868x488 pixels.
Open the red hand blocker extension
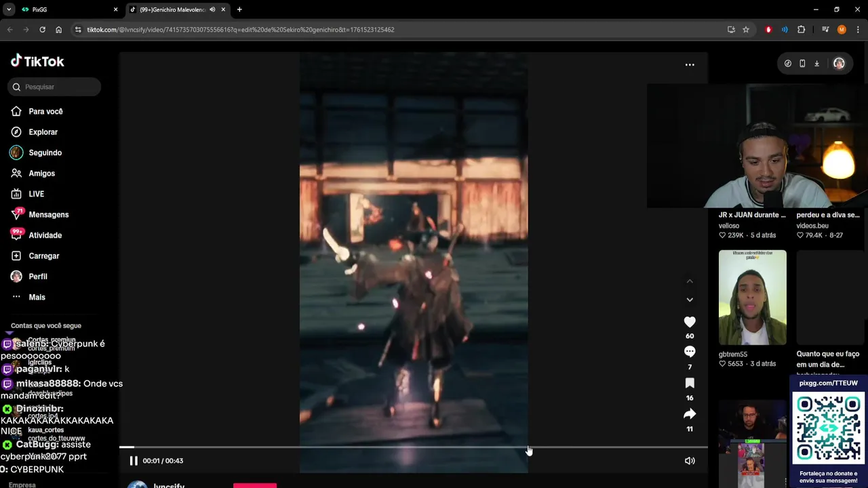coord(768,30)
